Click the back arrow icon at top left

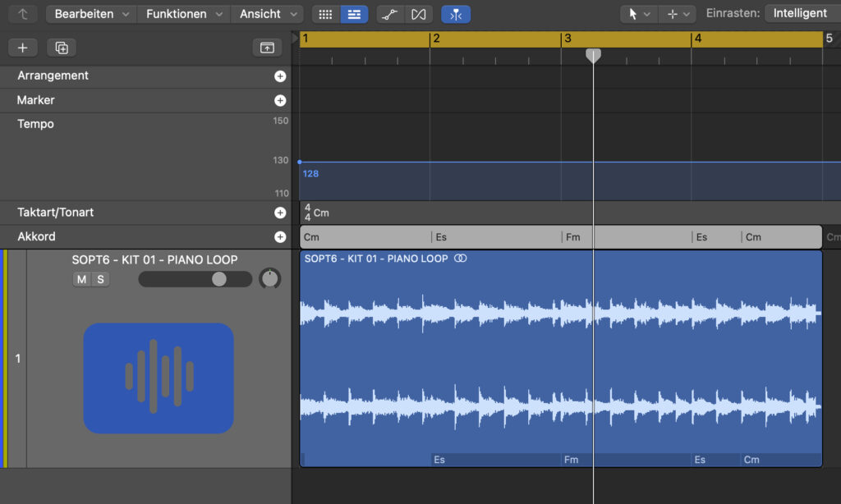click(x=22, y=14)
